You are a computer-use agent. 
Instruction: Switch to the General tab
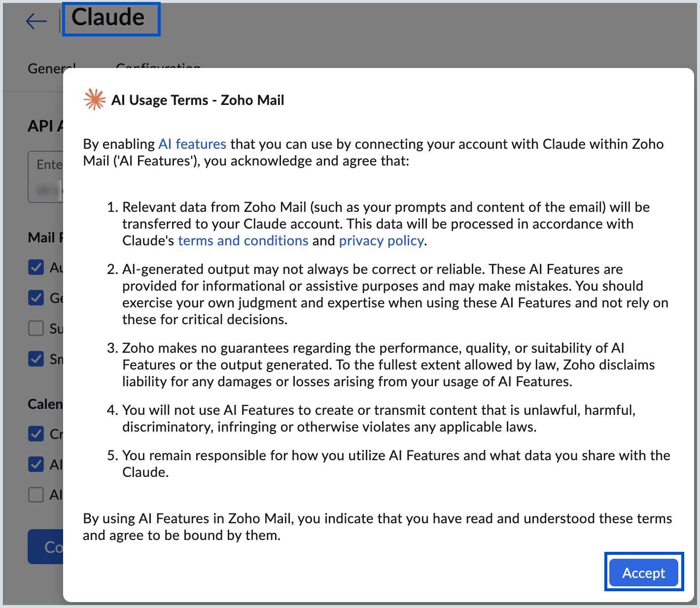pos(51,68)
